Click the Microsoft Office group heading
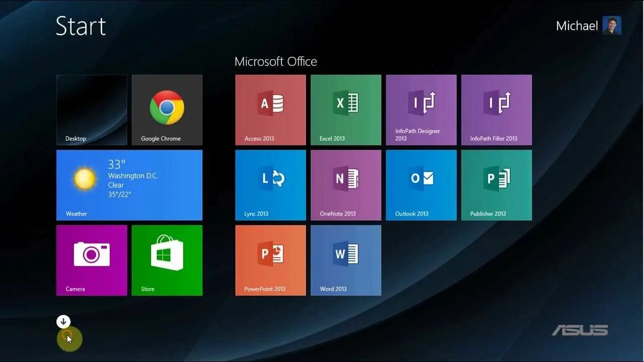The width and height of the screenshot is (644, 362). coord(276,62)
